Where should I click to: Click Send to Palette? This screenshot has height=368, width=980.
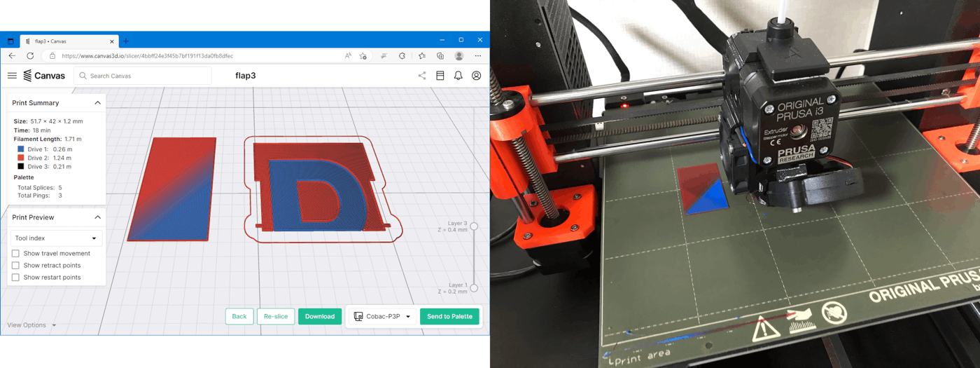point(450,317)
